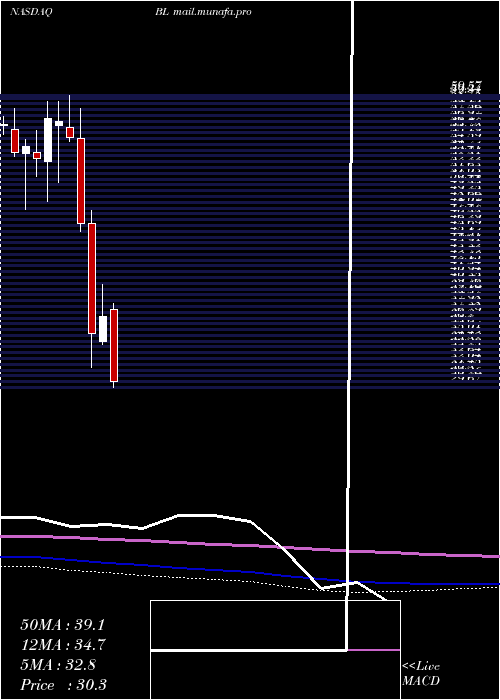This screenshot has height=700, width=500.
Task: Click the purple 50MA line
Action: [x=250, y=545]
